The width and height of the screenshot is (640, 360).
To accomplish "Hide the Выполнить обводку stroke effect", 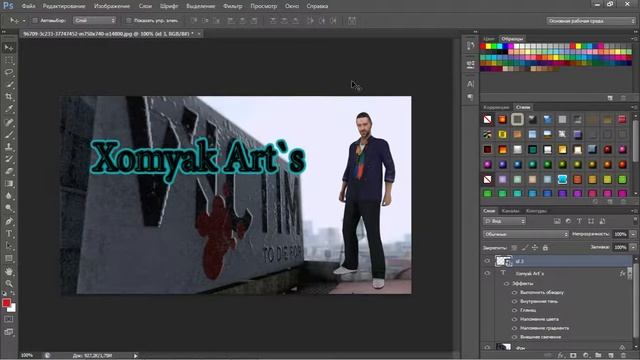I will pos(514,292).
